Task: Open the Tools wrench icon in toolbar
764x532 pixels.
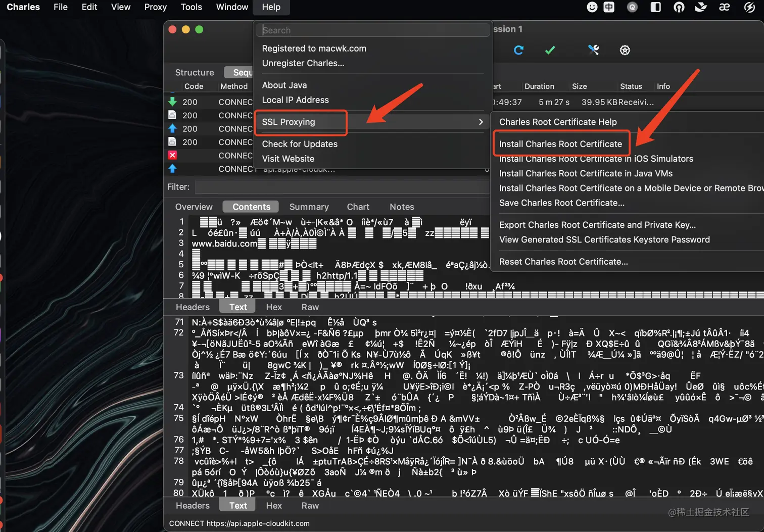Action: pos(593,50)
